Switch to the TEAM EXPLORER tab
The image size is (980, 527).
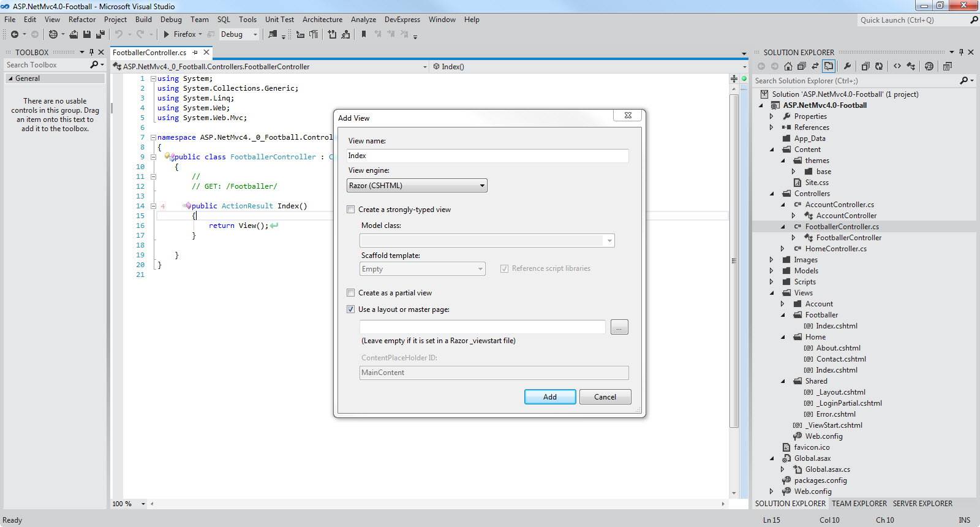pos(859,504)
